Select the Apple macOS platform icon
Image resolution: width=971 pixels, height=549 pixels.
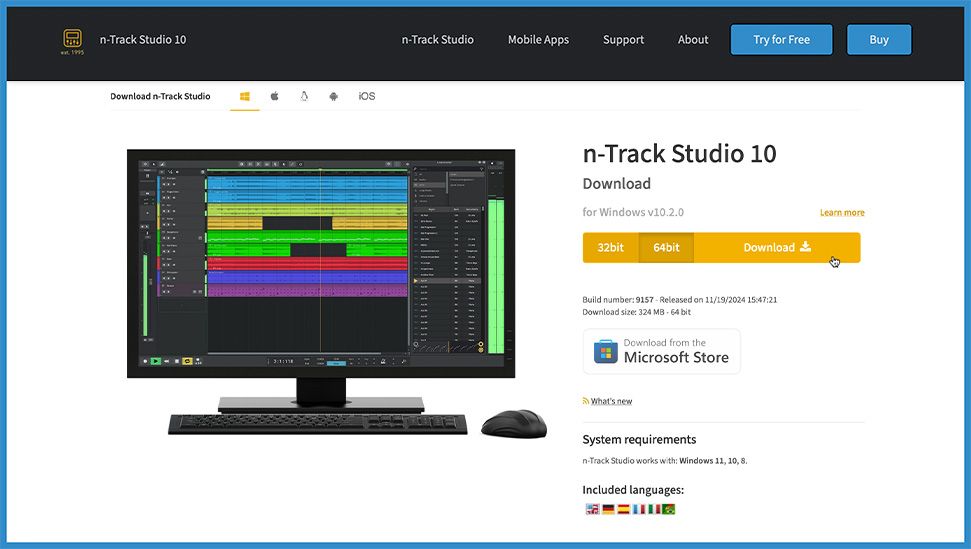(x=274, y=96)
